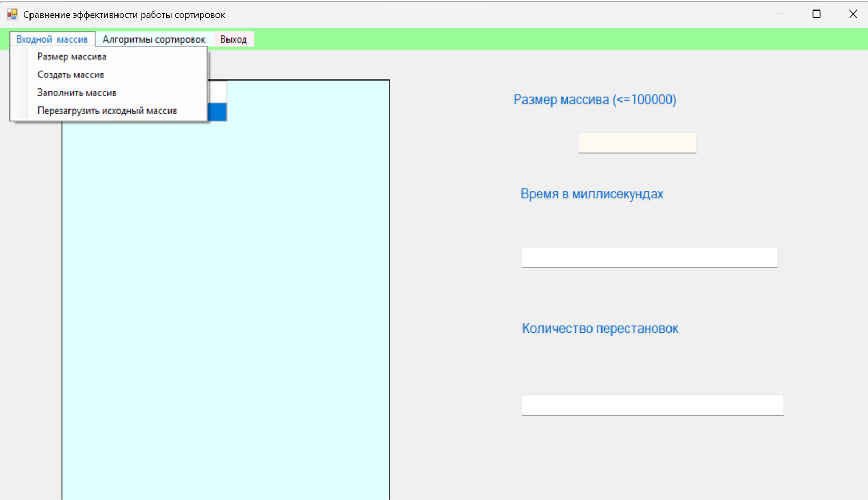Click the Количество перестановок label
This screenshot has width=868, height=500.
[600, 328]
